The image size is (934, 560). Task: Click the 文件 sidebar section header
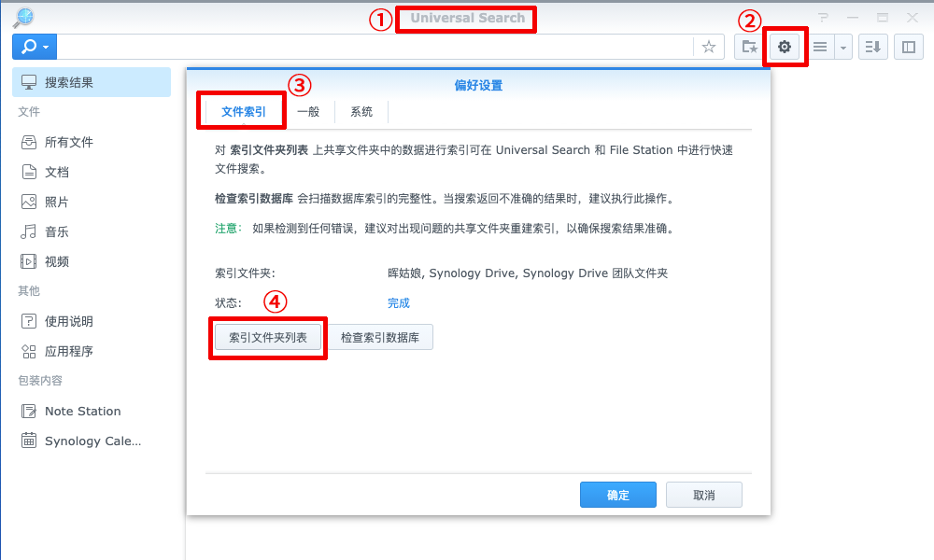(29, 112)
